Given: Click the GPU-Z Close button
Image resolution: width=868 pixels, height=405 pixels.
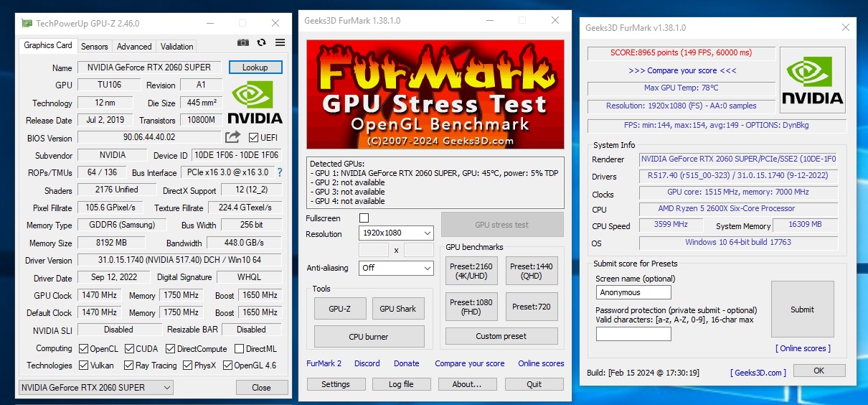Looking at the screenshot, I should coord(261,388).
